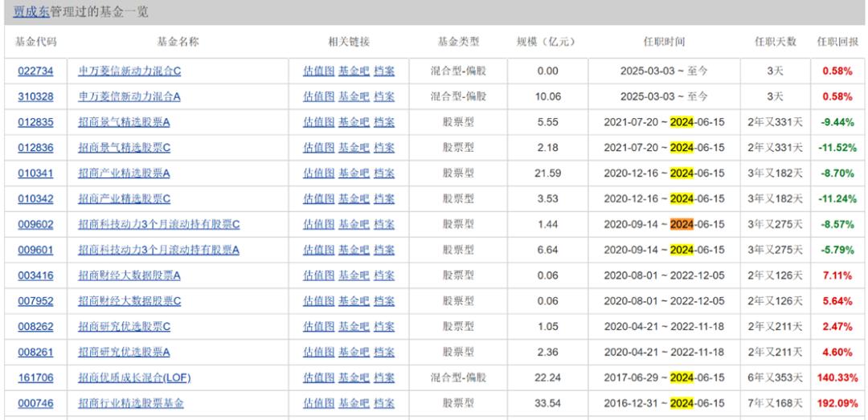Open fund code 009601
The height and width of the screenshot is (420, 868).
[35, 250]
